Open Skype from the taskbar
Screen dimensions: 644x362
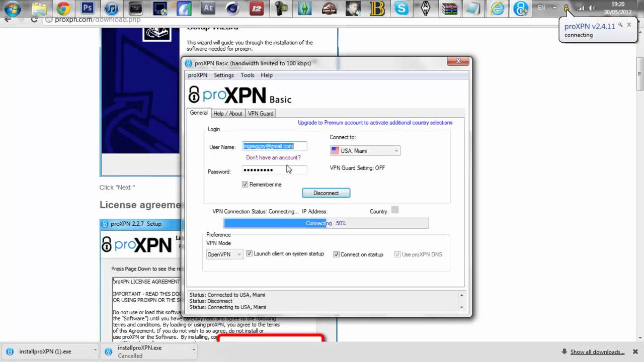pyautogui.click(x=401, y=9)
